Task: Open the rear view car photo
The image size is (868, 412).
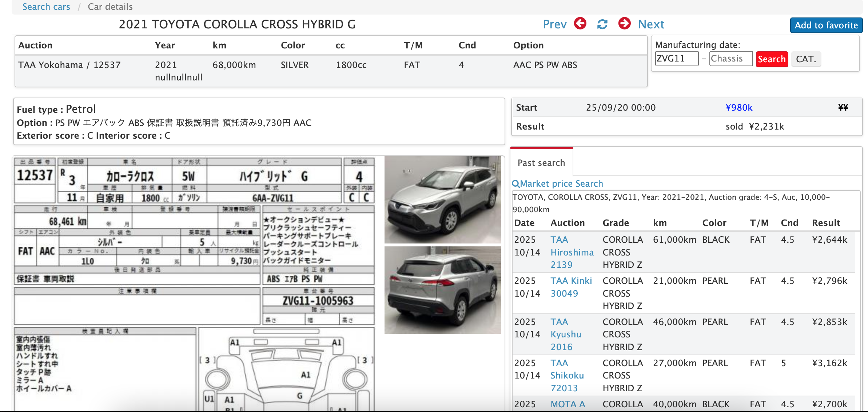Action: 442,290
